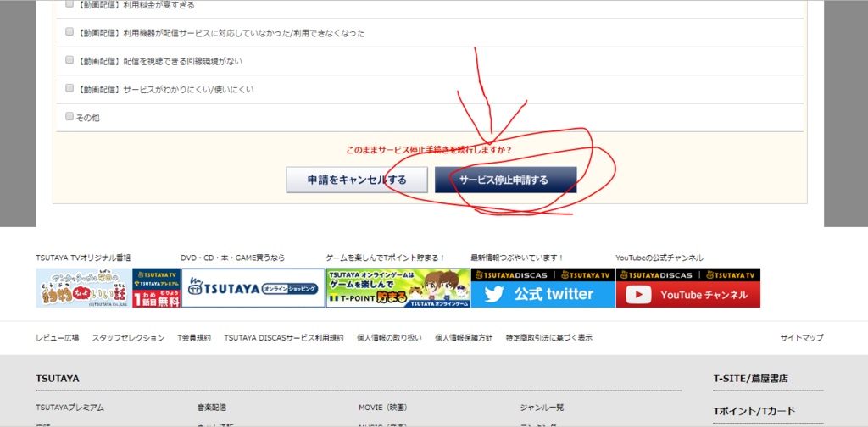Open the 公式 twitter banner
Viewport: 868px width, 427px height.
click(543, 288)
